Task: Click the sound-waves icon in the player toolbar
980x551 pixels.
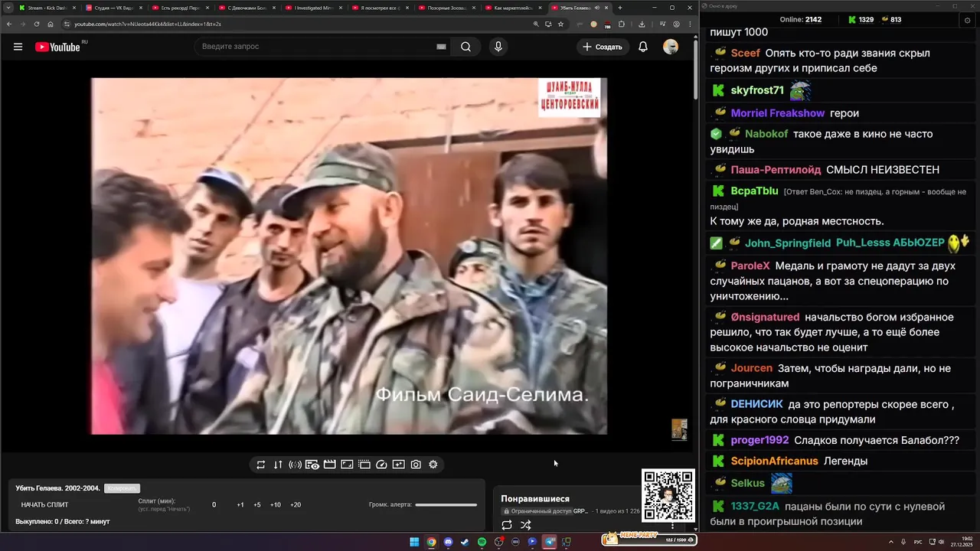Action: coord(295,465)
